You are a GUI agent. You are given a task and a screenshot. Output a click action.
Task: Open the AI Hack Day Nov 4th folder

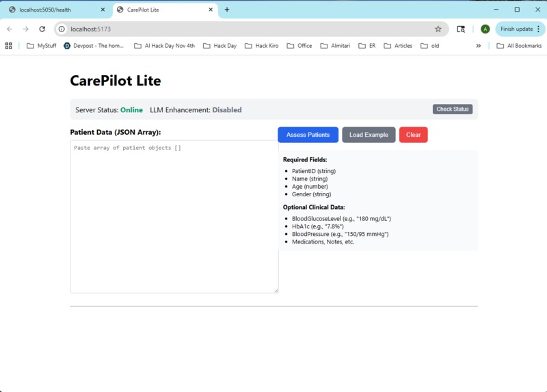pos(164,46)
